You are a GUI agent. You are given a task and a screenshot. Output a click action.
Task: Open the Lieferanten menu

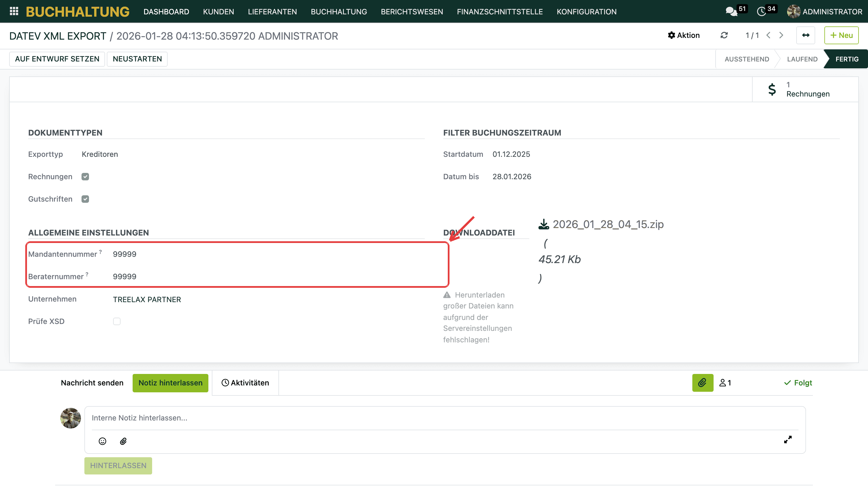click(272, 11)
